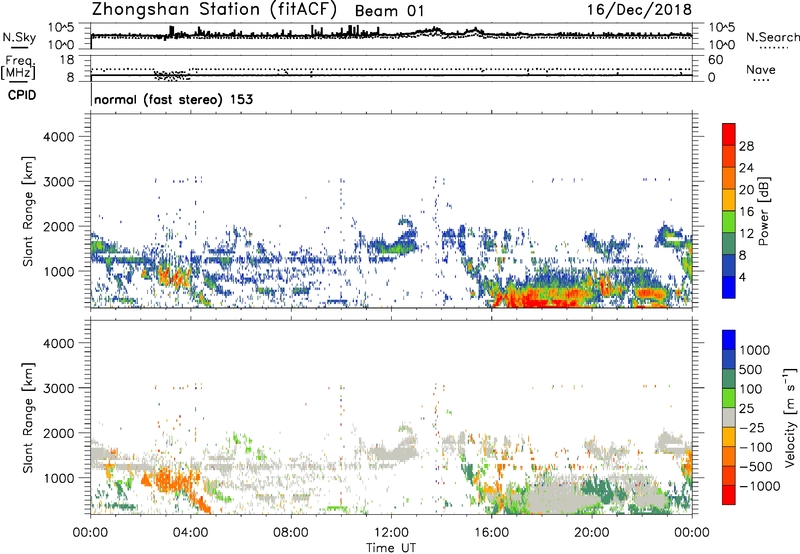Click the "16:00" time tick label
Viewport: 800px width, 554px height.
pos(491,533)
